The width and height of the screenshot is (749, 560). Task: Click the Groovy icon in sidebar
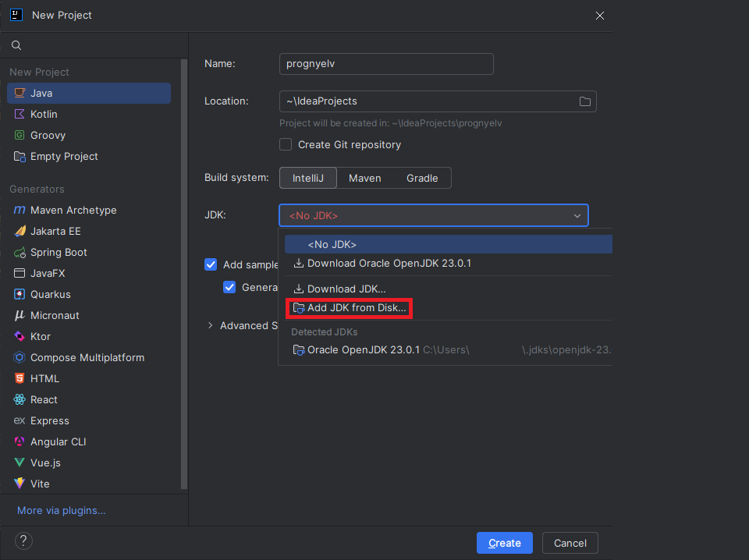pyautogui.click(x=20, y=135)
